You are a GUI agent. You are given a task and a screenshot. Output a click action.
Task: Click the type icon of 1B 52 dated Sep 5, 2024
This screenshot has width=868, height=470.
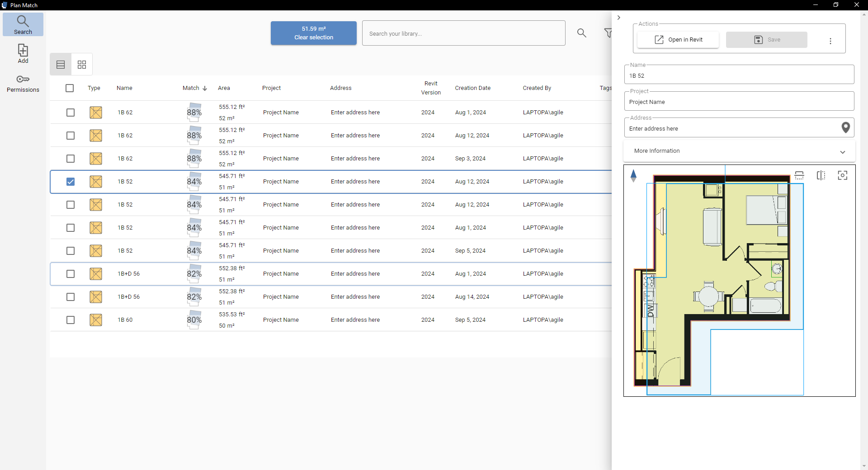(x=96, y=251)
